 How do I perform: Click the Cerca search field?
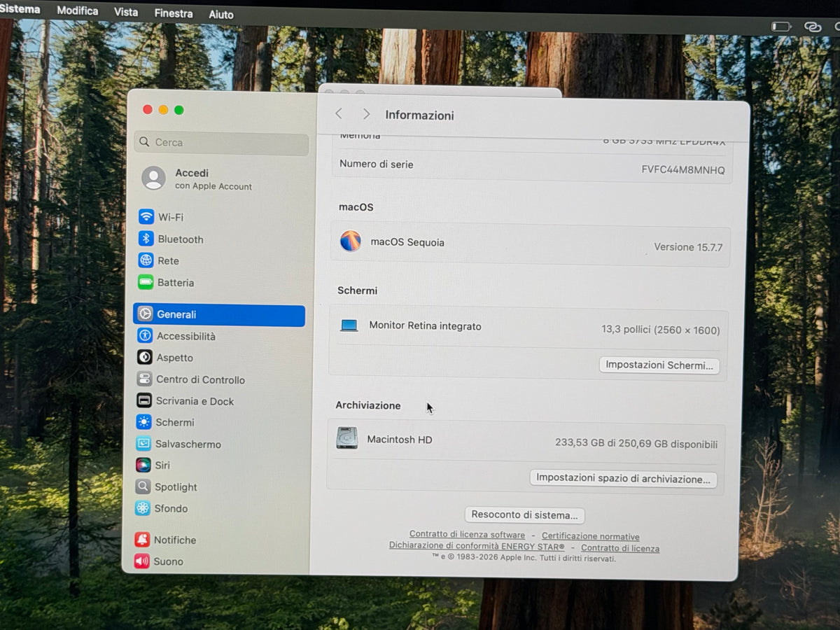[x=221, y=143]
